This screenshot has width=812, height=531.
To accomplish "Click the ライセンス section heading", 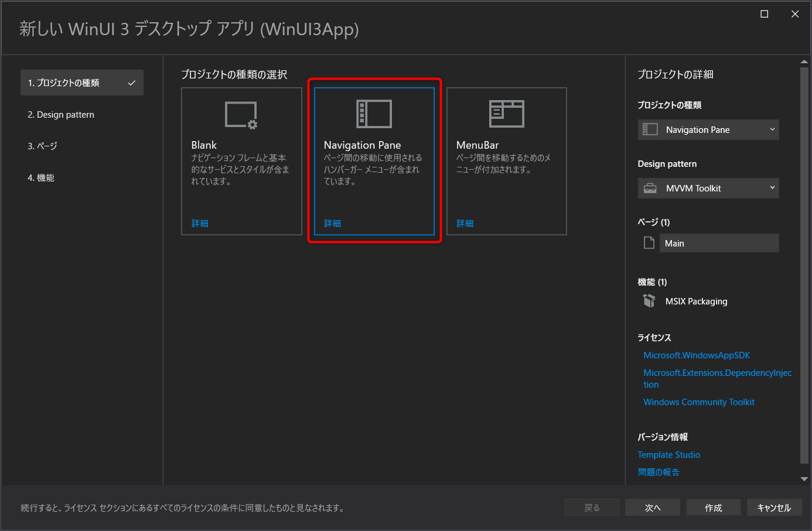I will (654, 338).
